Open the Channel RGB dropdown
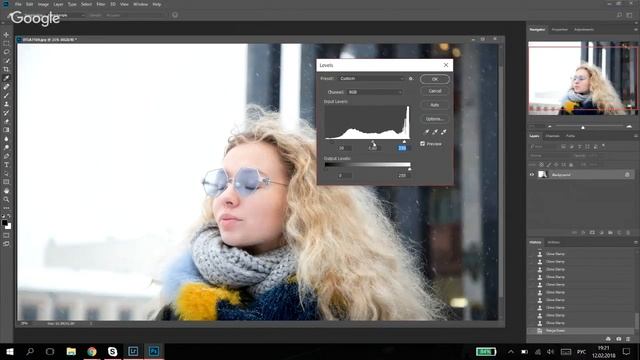 point(375,92)
